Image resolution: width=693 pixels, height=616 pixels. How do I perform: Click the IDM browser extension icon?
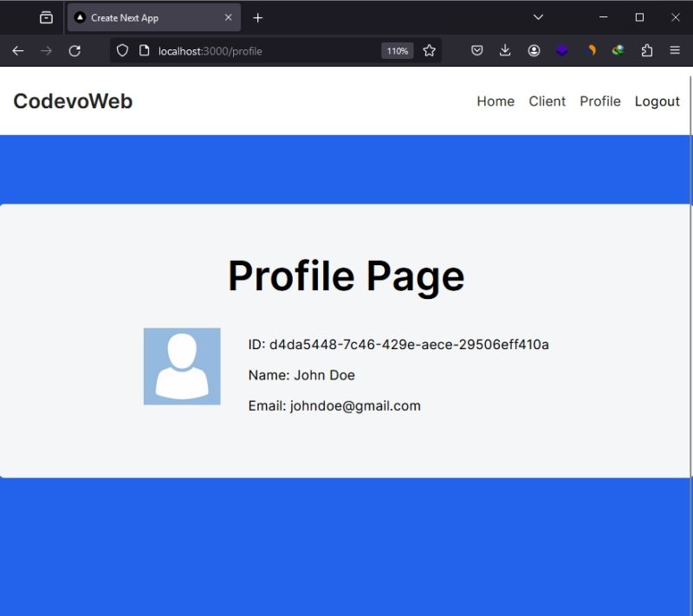(618, 50)
